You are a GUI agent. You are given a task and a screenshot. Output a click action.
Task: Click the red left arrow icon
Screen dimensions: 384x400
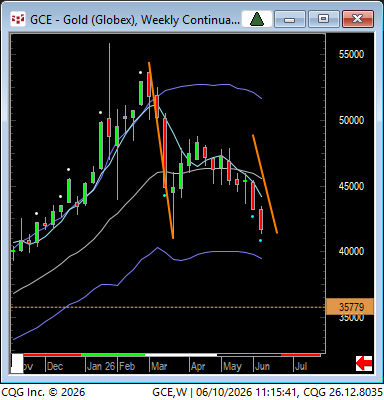[x=364, y=363]
